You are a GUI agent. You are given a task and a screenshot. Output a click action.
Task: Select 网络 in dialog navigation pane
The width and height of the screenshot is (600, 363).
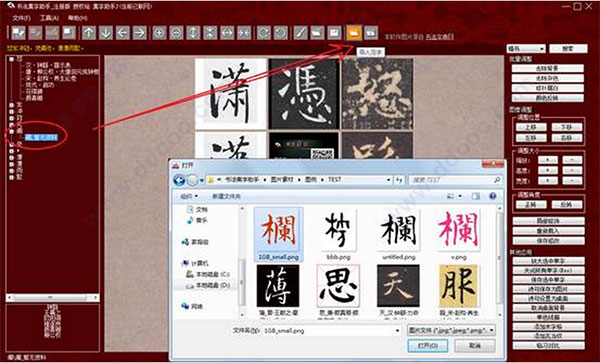[192, 306]
